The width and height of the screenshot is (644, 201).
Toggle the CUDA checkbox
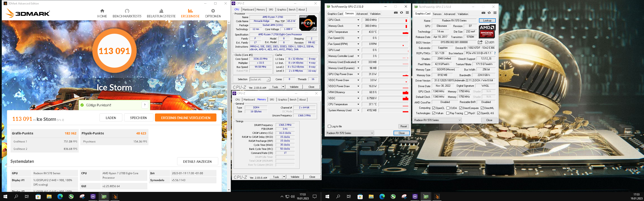click(448, 108)
